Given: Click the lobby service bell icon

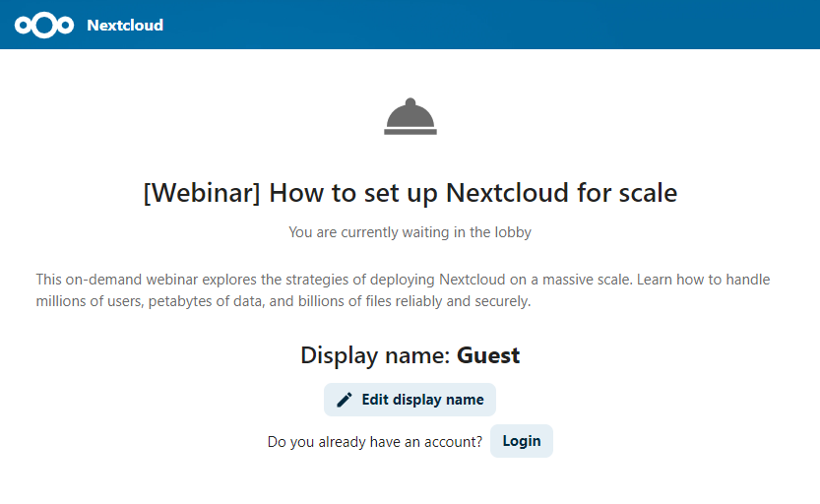Looking at the screenshot, I should point(410,117).
